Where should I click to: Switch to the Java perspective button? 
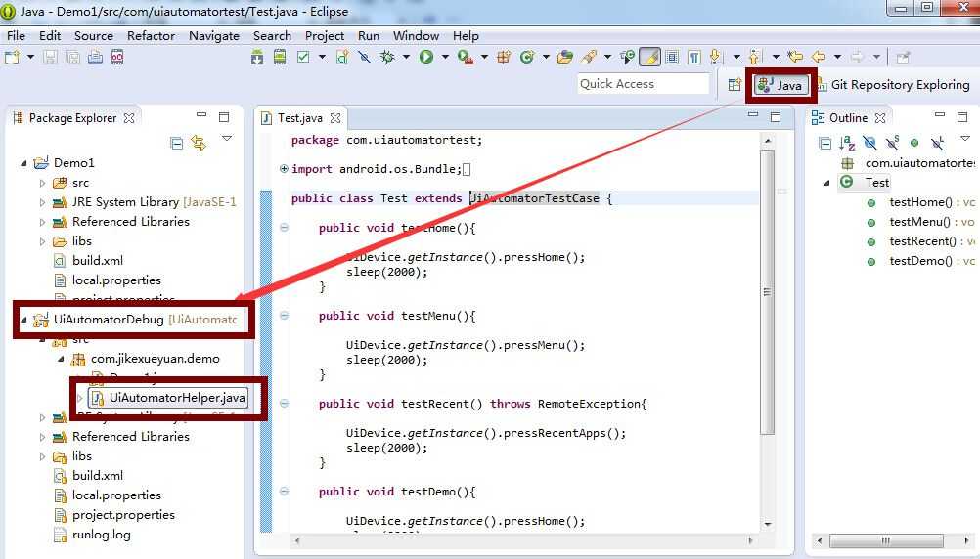point(780,85)
